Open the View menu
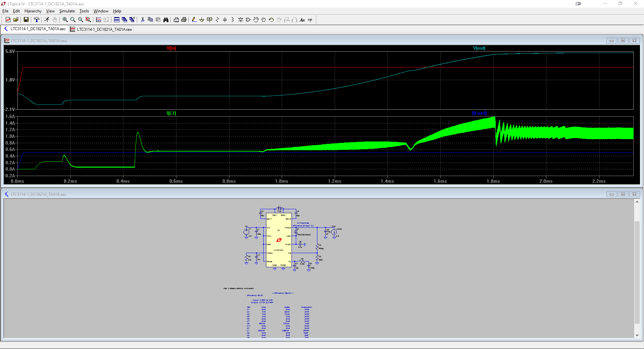 (x=50, y=11)
